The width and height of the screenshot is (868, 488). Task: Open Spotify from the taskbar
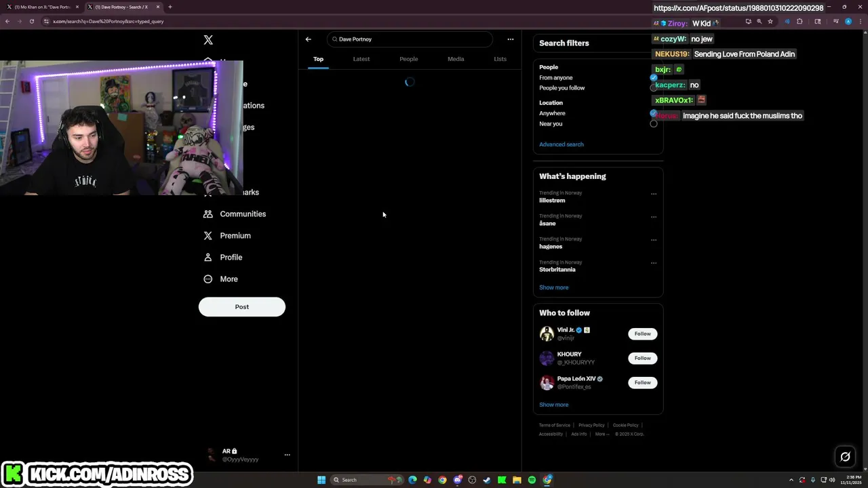point(532,480)
